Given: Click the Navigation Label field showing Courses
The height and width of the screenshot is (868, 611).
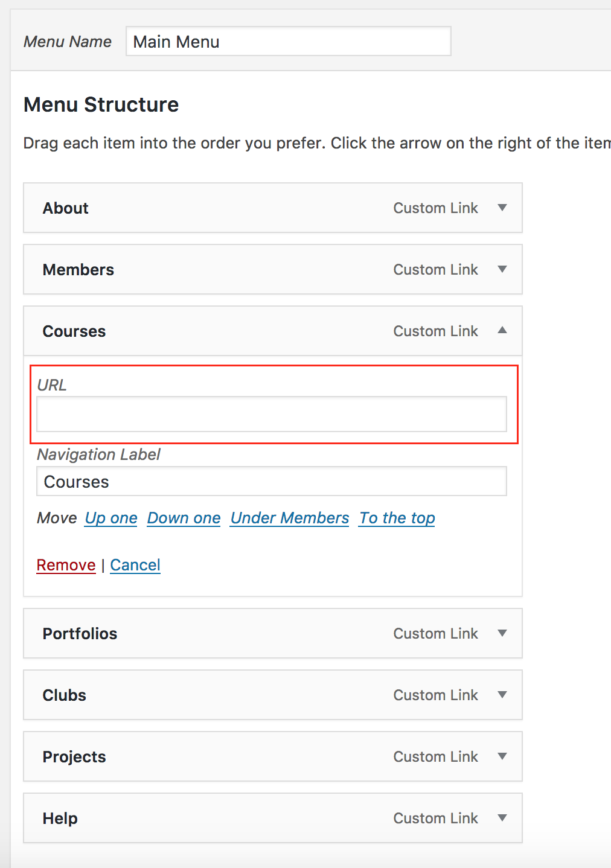Looking at the screenshot, I should tap(271, 481).
